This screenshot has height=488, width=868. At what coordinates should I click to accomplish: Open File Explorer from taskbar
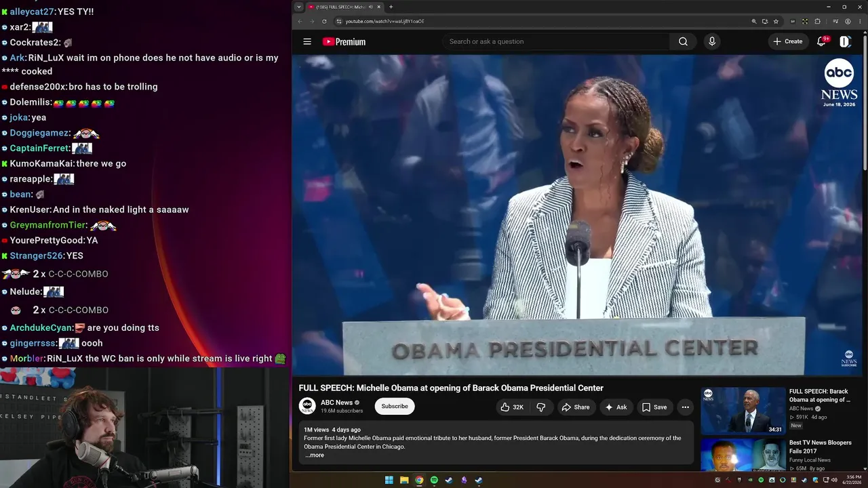(404, 480)
